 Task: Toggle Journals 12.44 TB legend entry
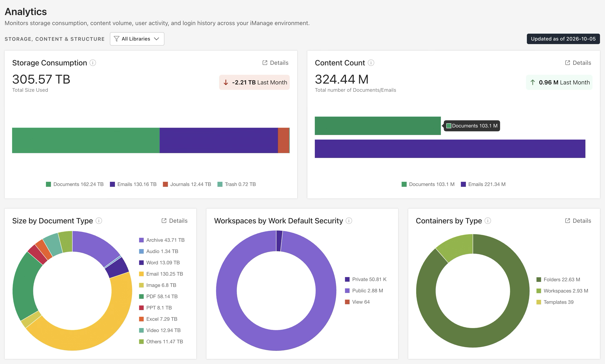click(x=187, y=184)
